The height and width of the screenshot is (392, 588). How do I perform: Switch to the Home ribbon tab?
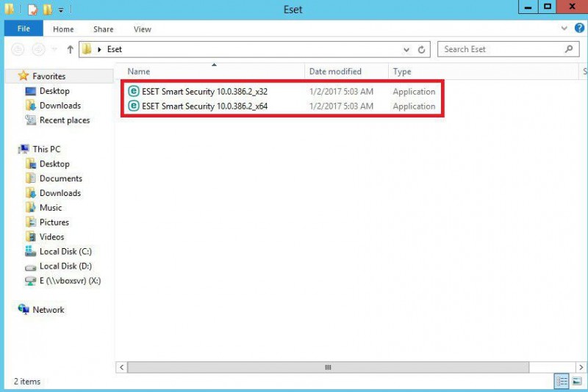pyautogui.click(x=63, y=29)
